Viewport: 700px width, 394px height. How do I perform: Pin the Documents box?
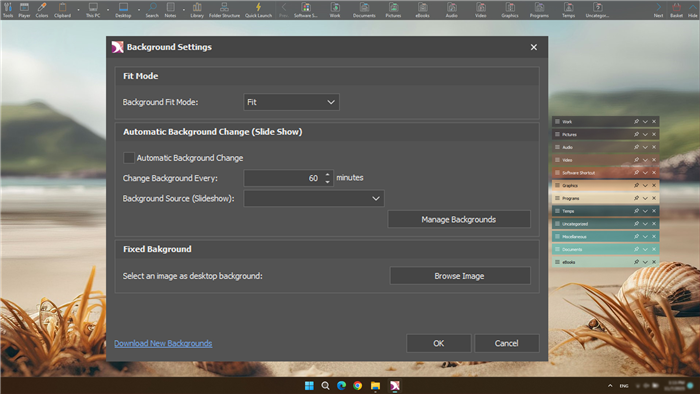coord(636,249)
